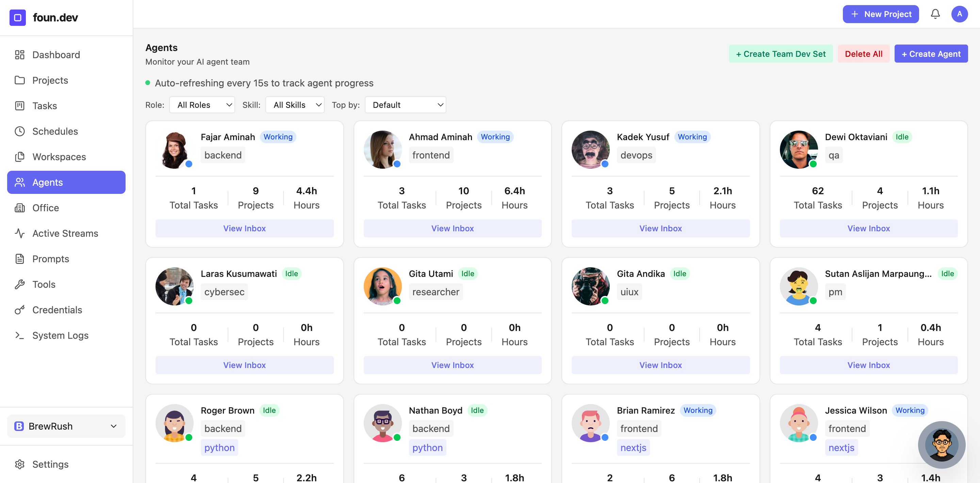Click the Active Streams pulse icon
This screenshot has width=980, height=483.
(20, 233)
